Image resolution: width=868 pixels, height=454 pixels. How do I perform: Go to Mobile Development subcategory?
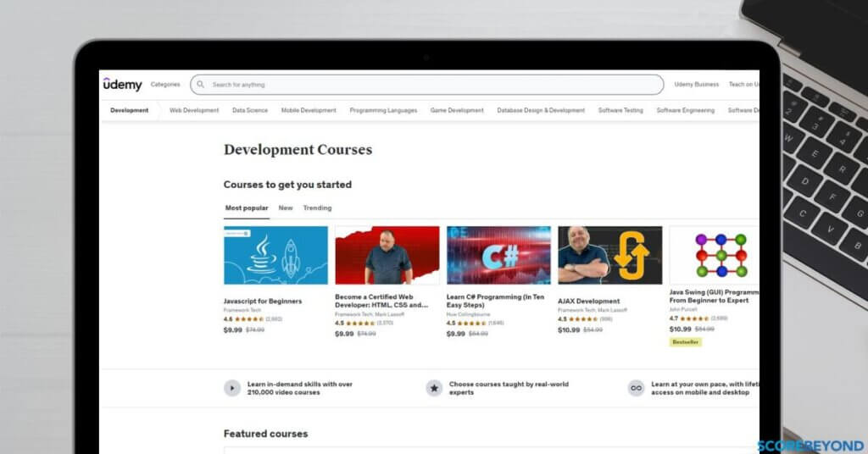click(309, 111)
